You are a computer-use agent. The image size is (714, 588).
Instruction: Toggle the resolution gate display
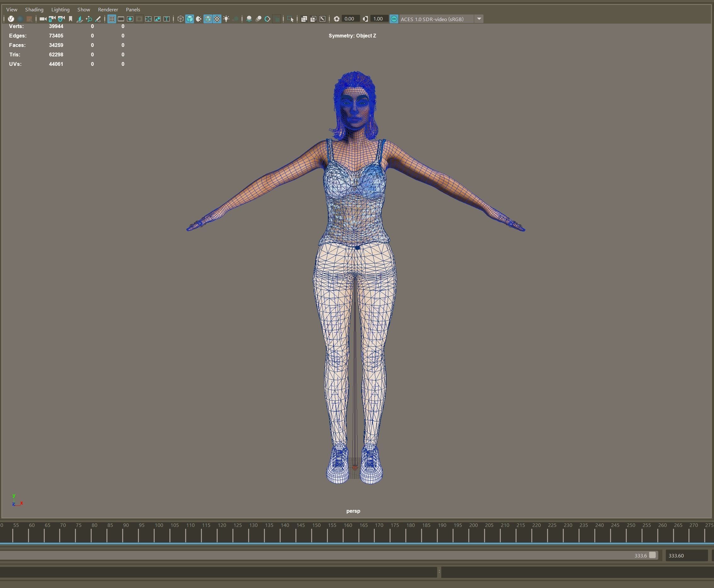pos(130,19)
